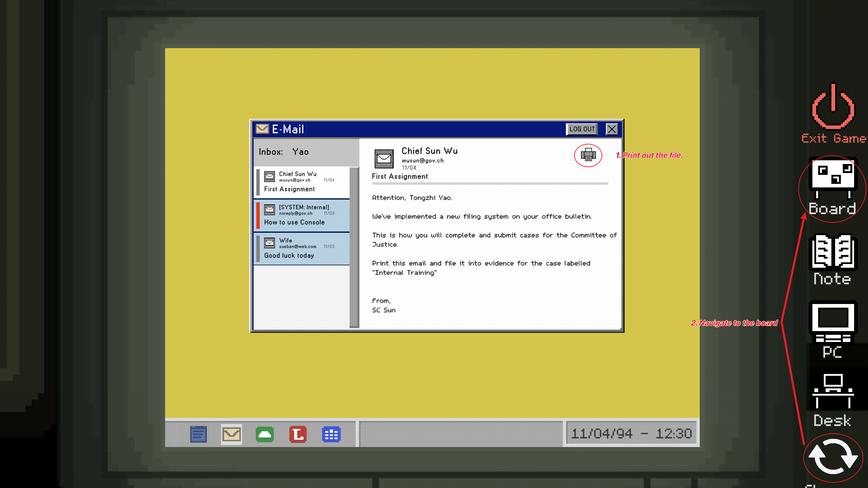Close the E-Mail window
The height and width of the screenshot is (488, 868).
tap(611, 129)
